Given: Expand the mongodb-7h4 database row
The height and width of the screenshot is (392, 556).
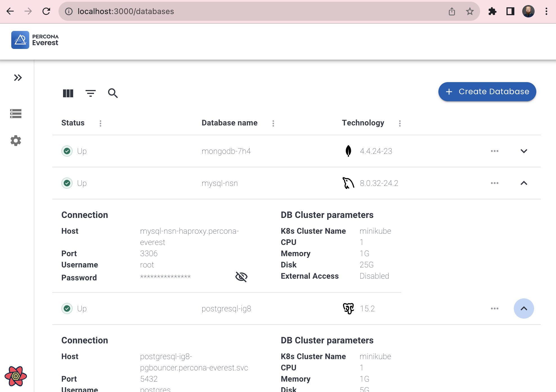Looking at the screenshot, I should click(x=523, y=151).
